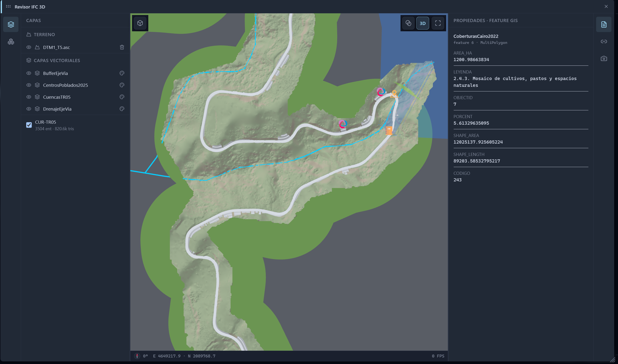The height and width of the screenshot is (364, 618).
Task: Click the E 4649217.9 coordinate readout
Action: 167,356
